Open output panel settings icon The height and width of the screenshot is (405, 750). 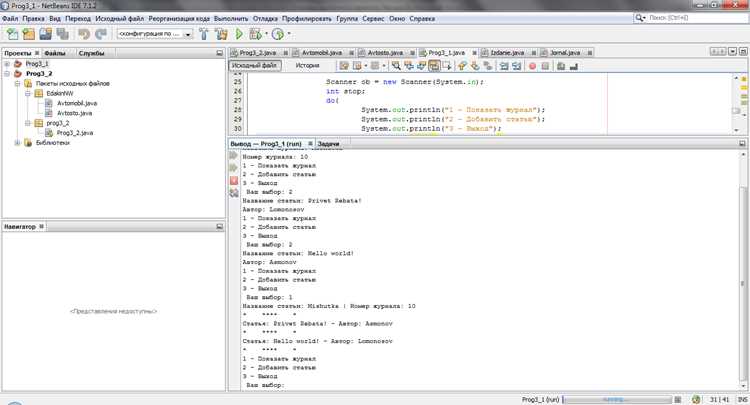[233, 193]
